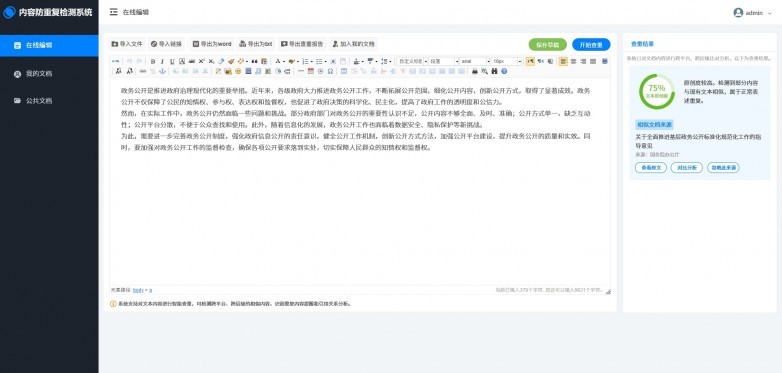
Task: Toggle strikethrough formatting
Action: [x=192, y=61]
